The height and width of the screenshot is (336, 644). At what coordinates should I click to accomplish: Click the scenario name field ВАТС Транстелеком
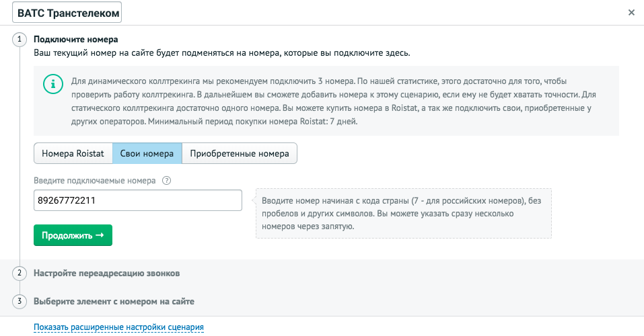point(67,13)
